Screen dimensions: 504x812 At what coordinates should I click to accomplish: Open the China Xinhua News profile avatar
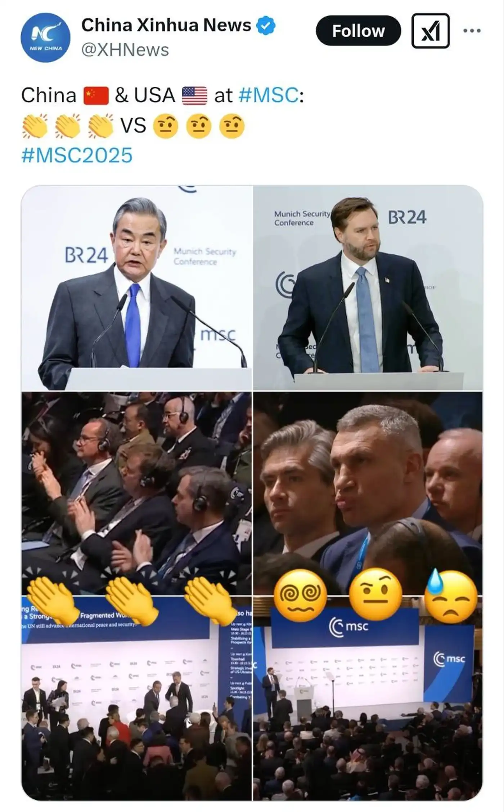(45, 37)
